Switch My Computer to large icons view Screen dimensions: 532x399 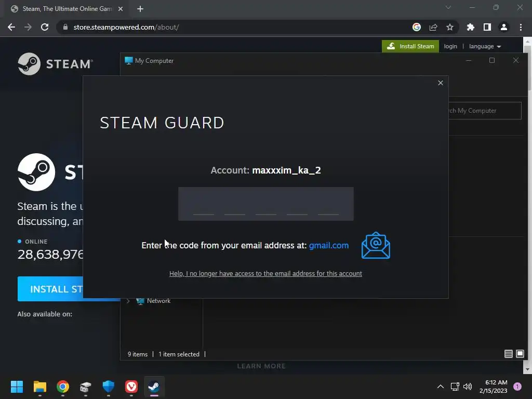[520, 354]
